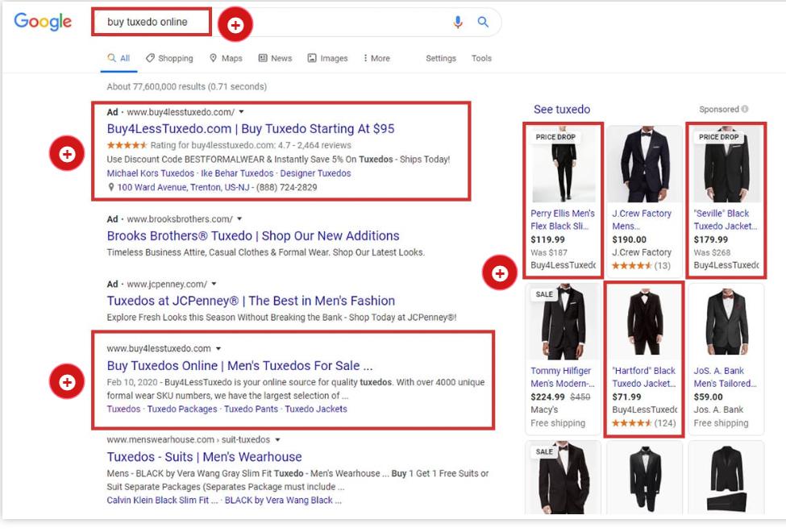Open Calvin Klein Black Slim Fit sitelink
786x532 pixels.
click(162, 501)
